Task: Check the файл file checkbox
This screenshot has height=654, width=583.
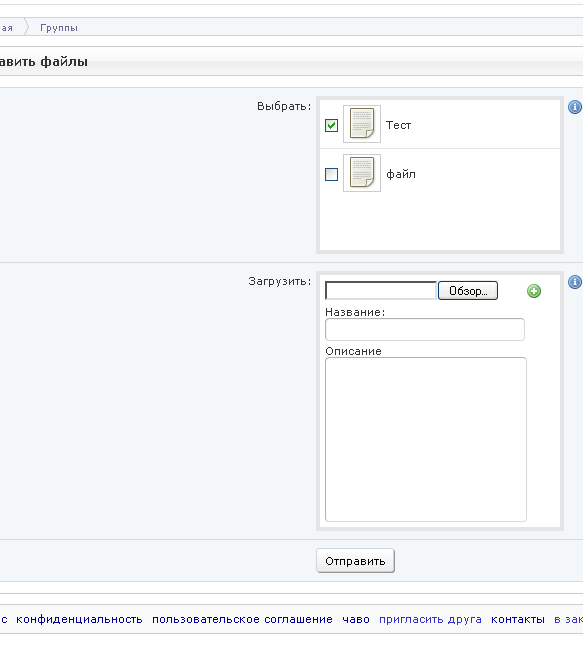Action: coord(332,174)
